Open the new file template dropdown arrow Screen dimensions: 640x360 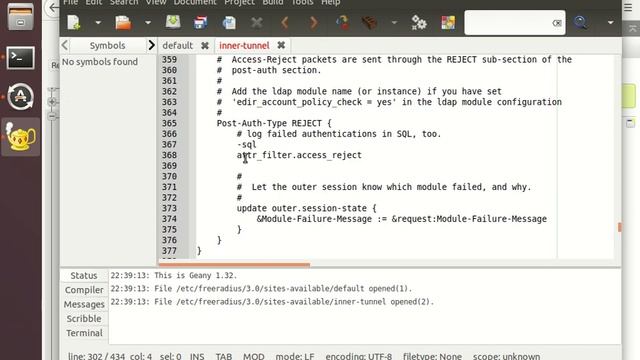(x=98, y=23)
